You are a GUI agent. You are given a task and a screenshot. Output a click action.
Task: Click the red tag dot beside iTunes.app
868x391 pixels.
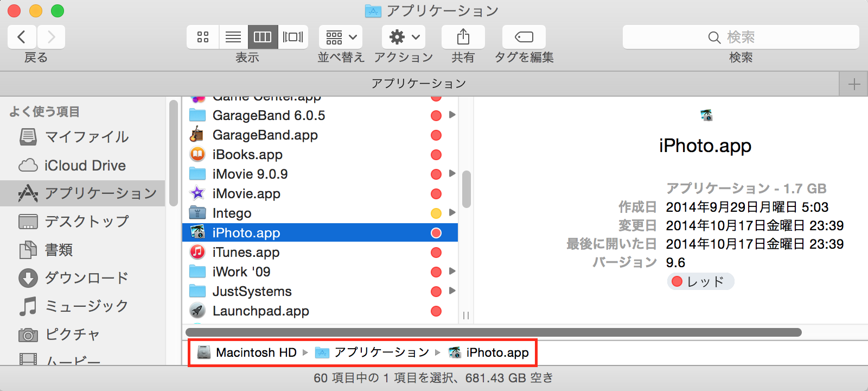pos(436,253)
